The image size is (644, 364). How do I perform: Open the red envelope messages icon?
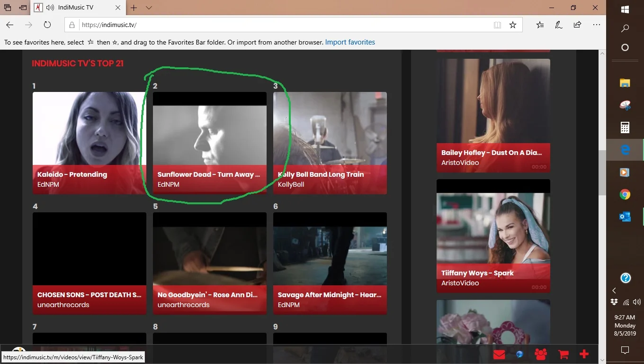[499, 354]
